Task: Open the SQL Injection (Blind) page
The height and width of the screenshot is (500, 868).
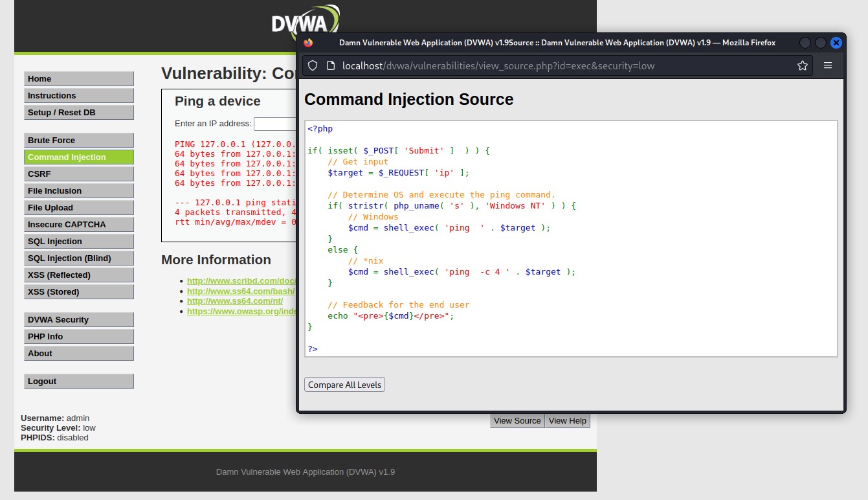Action: point(79,258)
